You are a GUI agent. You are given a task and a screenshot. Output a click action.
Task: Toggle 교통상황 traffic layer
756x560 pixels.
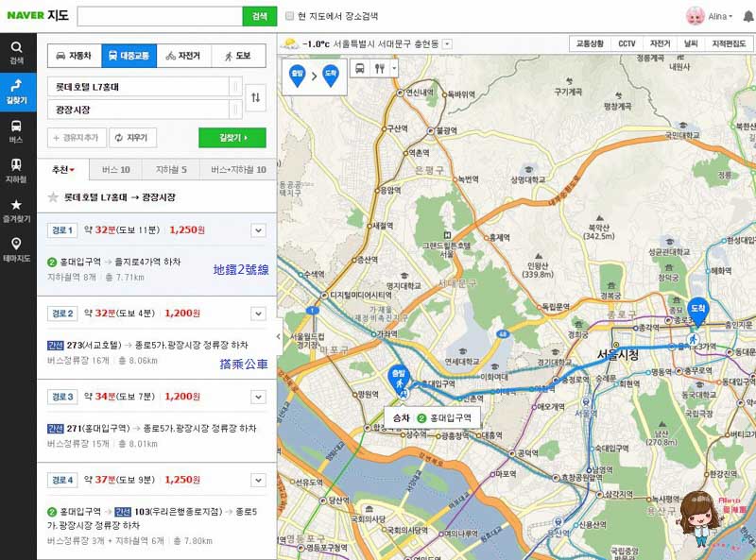(590, 43)
